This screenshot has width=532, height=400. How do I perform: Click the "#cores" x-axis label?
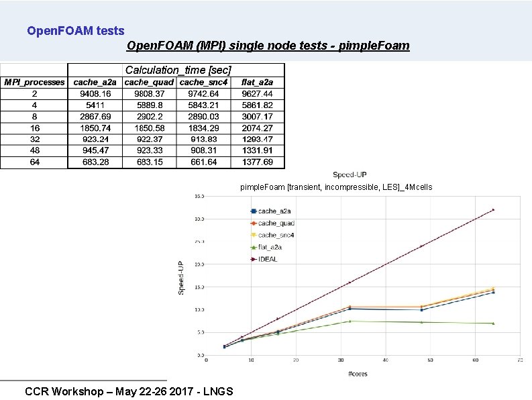pos(358,374)
